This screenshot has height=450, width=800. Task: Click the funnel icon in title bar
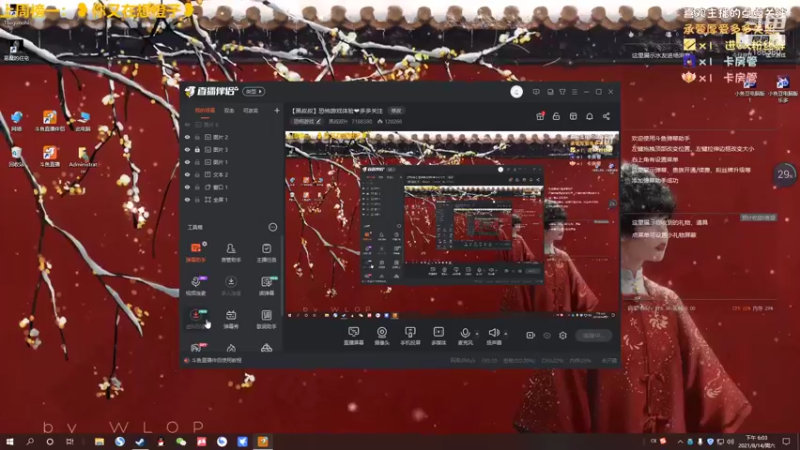562,92
